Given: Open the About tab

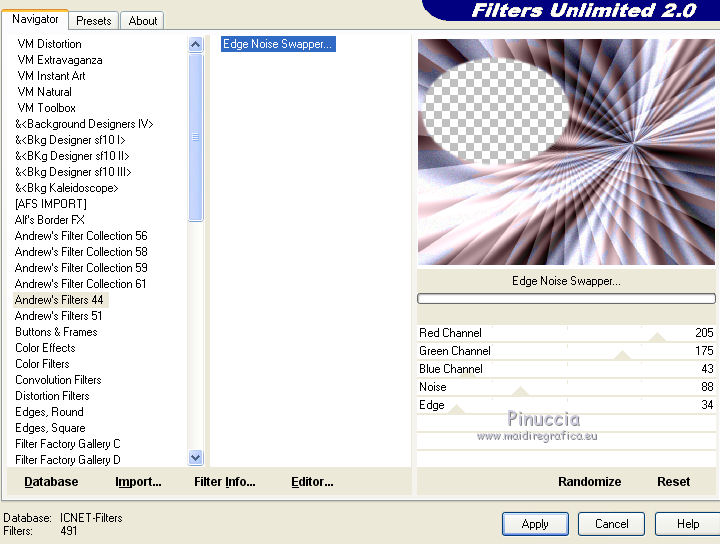Looking at the screenshot, I should tap(143, 21).
